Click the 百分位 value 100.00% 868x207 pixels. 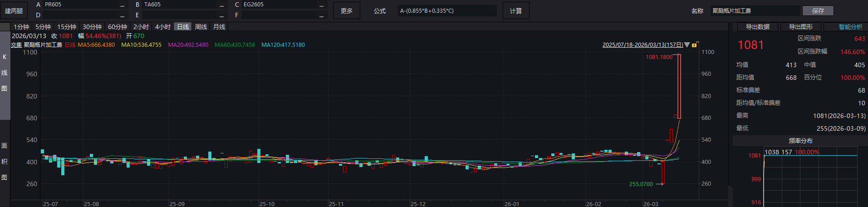(x=853, y=78)
